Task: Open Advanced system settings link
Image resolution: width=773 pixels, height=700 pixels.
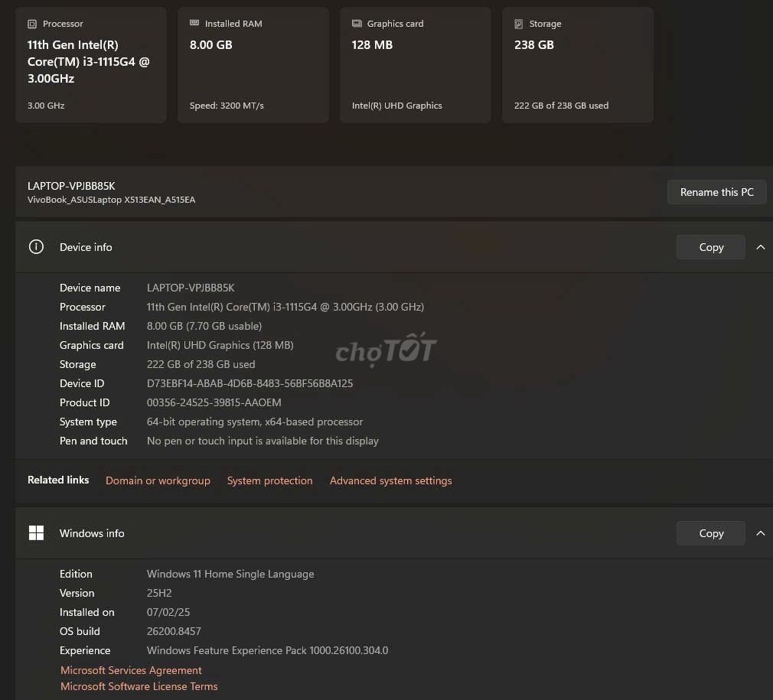Action: (x=390, y=480)
